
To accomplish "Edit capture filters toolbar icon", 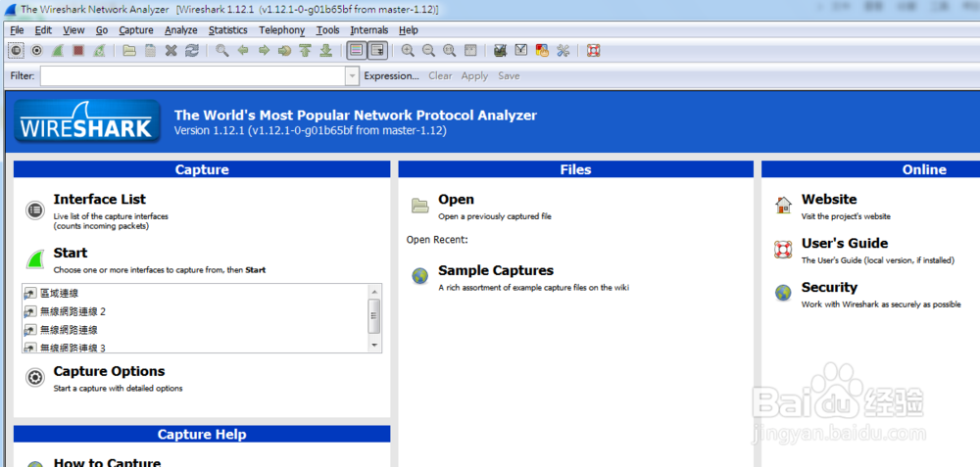I will click(500, 51).
